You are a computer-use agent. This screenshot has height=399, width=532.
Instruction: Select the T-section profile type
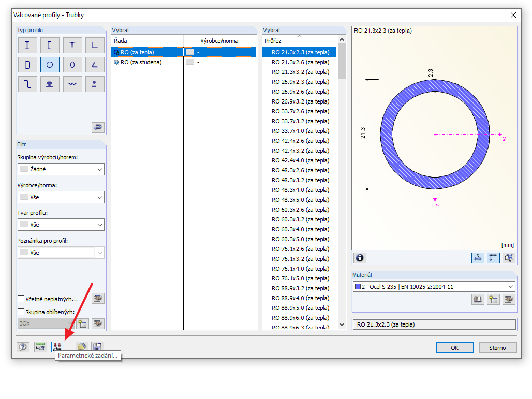click(72, 45)
